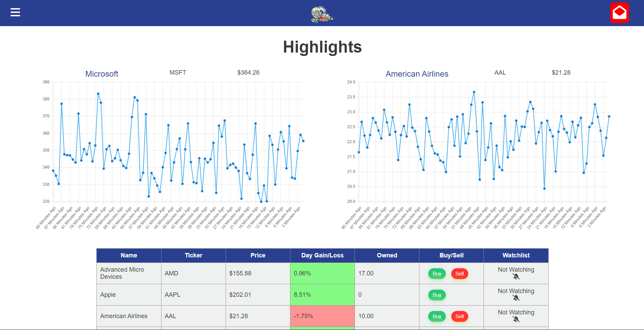Click the American Airlines chart title
Image resolution: width=644 pixels, height=330 pixels.
pos(417,74)
